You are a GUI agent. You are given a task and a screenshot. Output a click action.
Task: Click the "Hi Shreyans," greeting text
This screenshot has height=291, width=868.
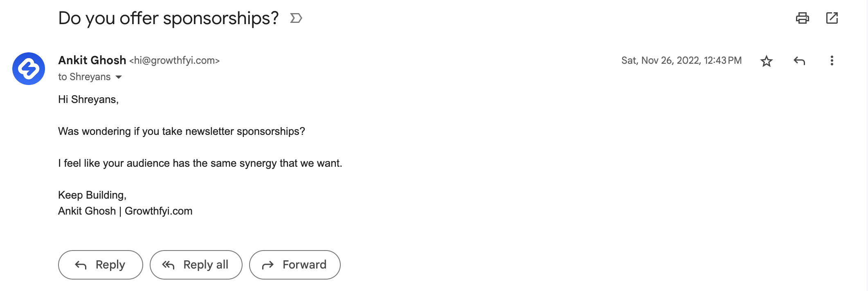coord(88,99)
